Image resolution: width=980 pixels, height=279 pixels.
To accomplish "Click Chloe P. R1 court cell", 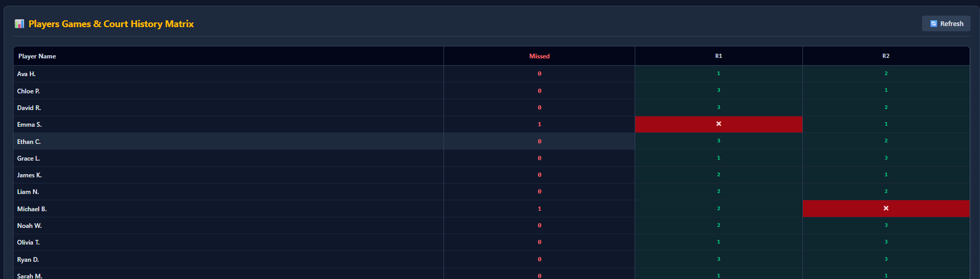I will tap(719, 90).
